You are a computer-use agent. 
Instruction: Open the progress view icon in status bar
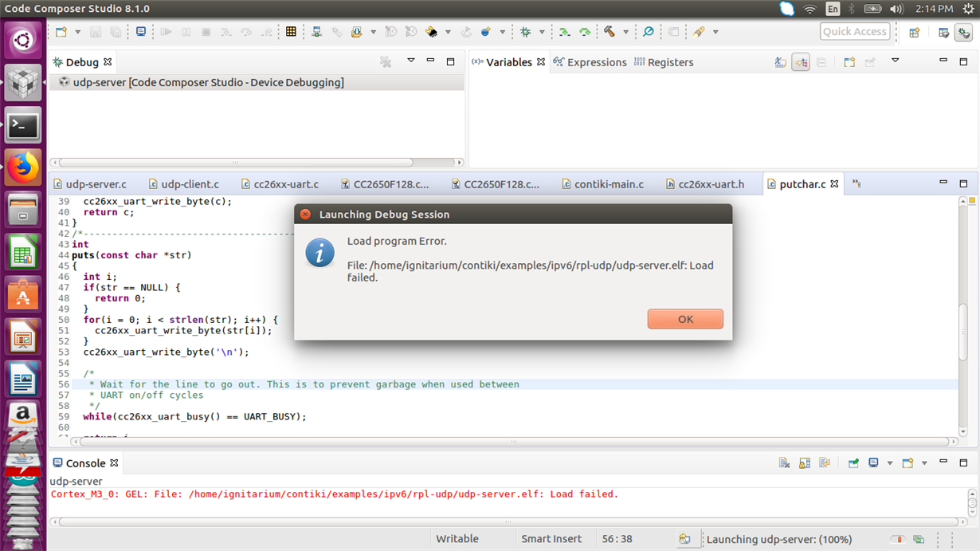[919, 539]
